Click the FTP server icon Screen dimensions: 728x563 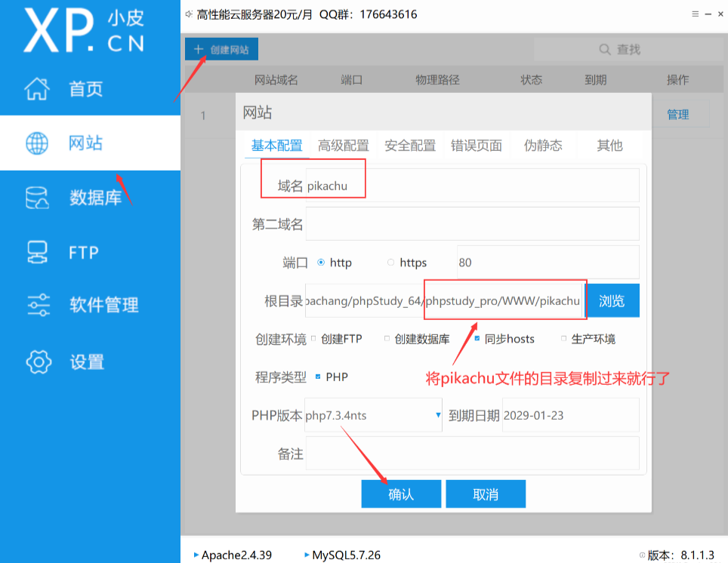coord(37,253)
